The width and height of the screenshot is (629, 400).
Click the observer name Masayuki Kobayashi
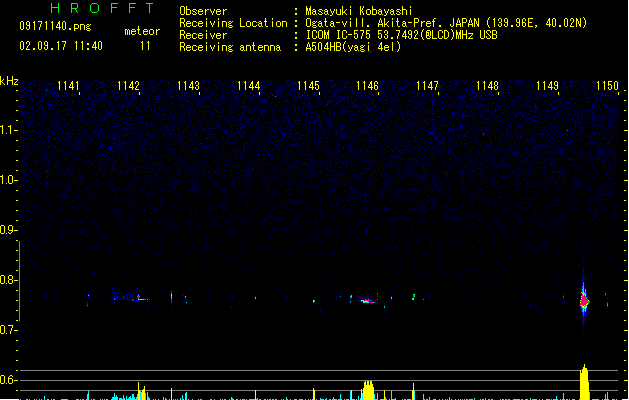coord(359,11)
